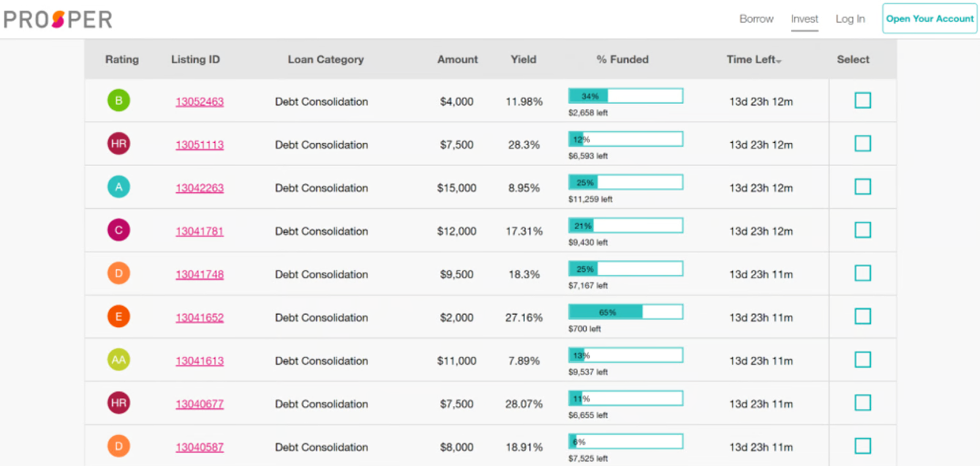The image size is (980, 466).
Task: Click the magenta C rating badge
Action: point(119,230)
